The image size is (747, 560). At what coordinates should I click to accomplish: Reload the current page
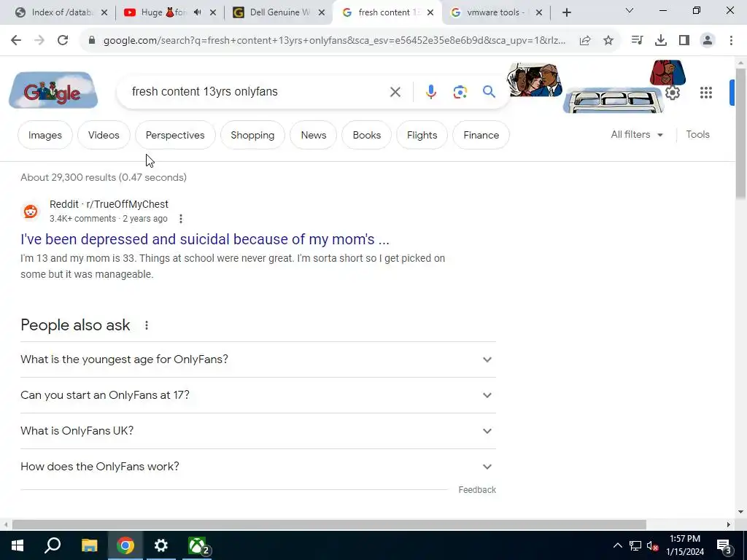63,40
